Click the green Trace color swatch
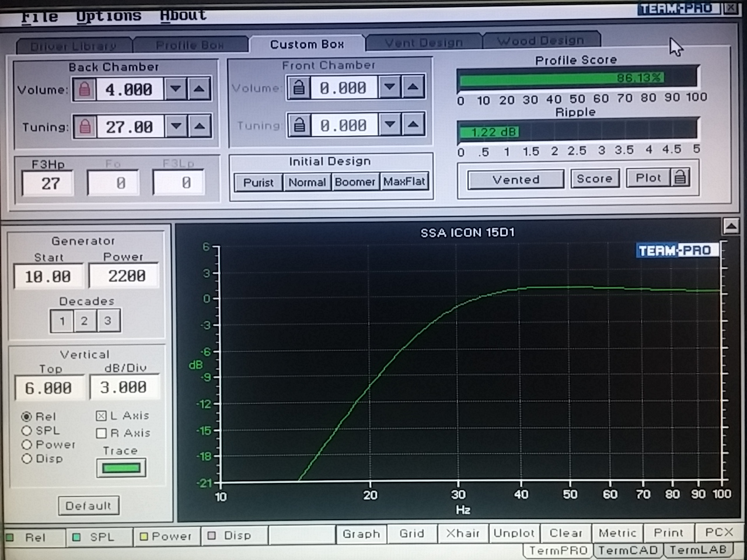747x560 pixels. pos(121,468)
